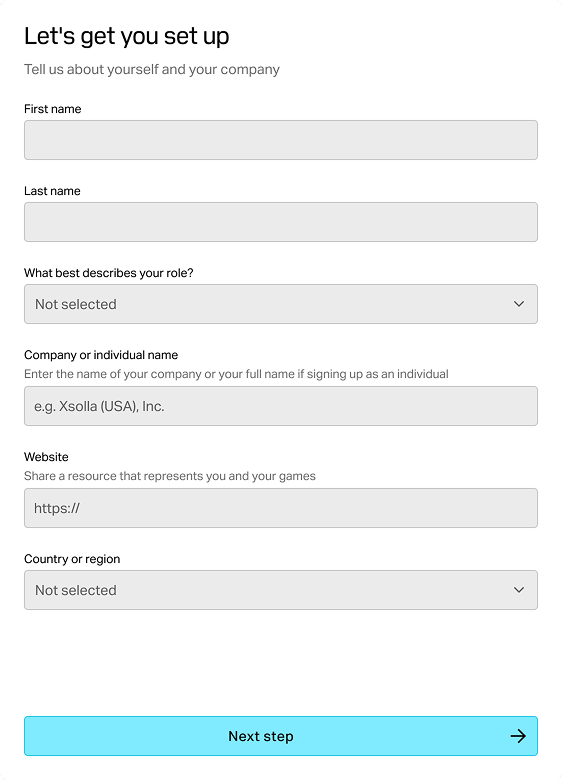Click the chevron icon in Country or region selector
This screenshot has width=562, height=780.
point(519,590)
